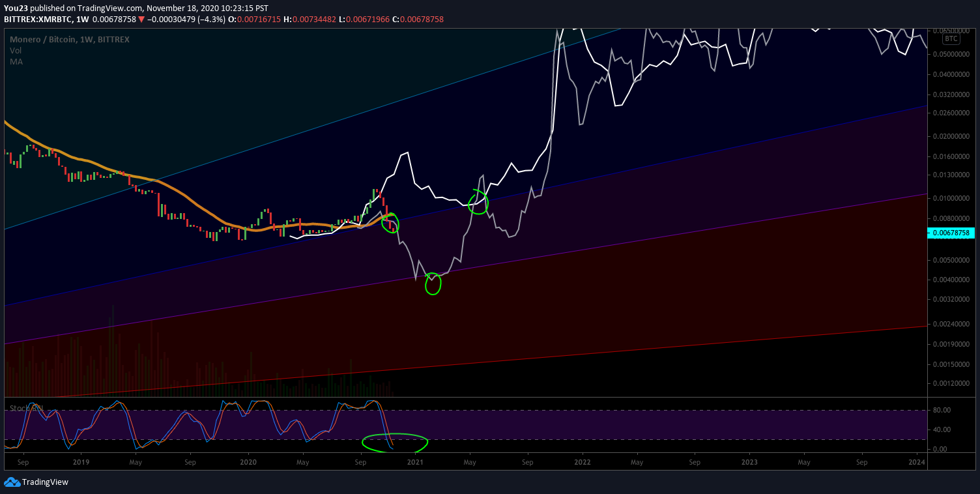Click the 0.01300000 price axis label
The height and width of the screenshot is (494, 980).
951,175
